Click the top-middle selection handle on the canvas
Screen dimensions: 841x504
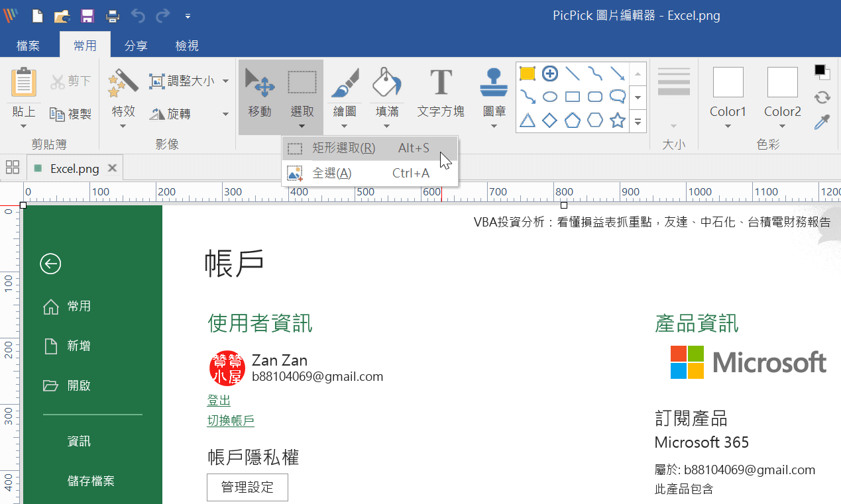(564, 205)
